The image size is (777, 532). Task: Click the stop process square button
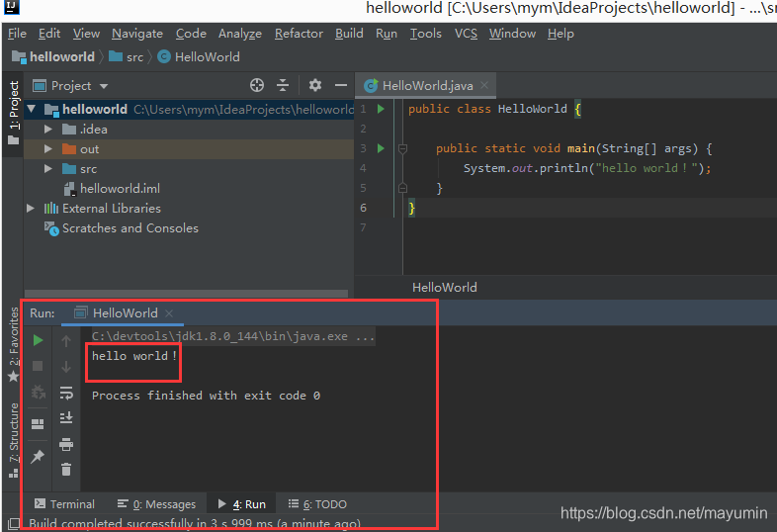[x=38, y=366]
